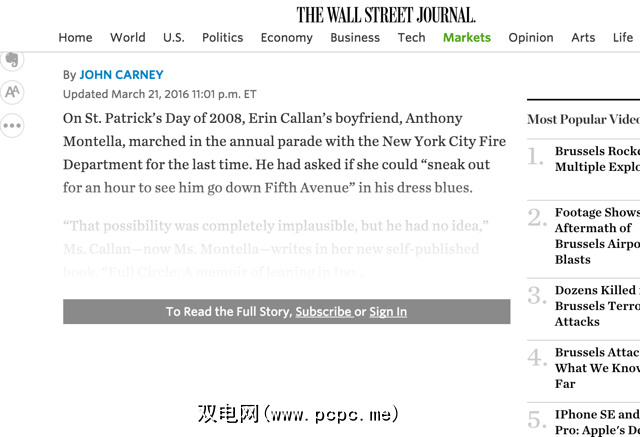Screen dimensions: 640x437
Task: Select the Politics nav item
Action: coord(222,38)
